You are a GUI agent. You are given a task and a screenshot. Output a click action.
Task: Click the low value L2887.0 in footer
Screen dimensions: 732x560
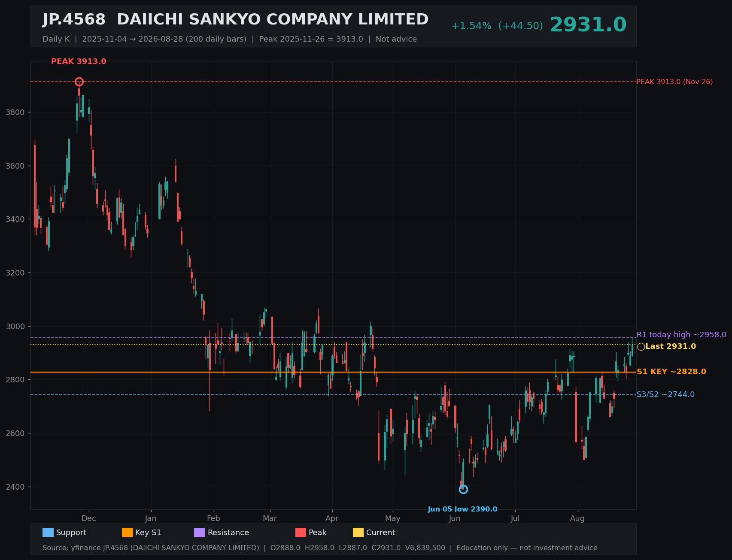tap(353, 548)
